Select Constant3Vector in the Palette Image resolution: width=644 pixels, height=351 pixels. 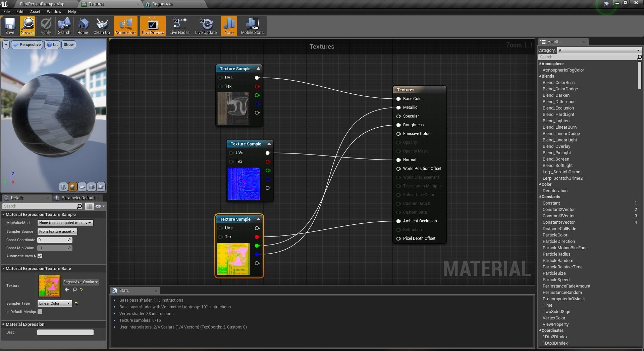[x=558, y=216]
